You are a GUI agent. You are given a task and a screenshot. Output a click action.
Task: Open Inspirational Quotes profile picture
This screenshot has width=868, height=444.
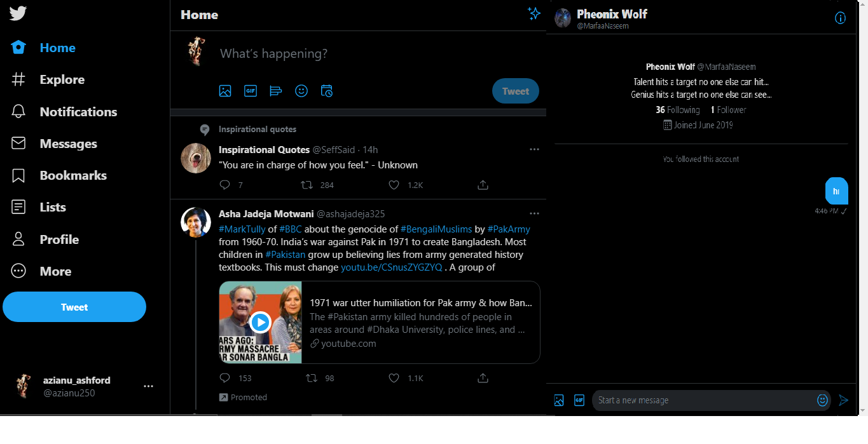point(196,158)
